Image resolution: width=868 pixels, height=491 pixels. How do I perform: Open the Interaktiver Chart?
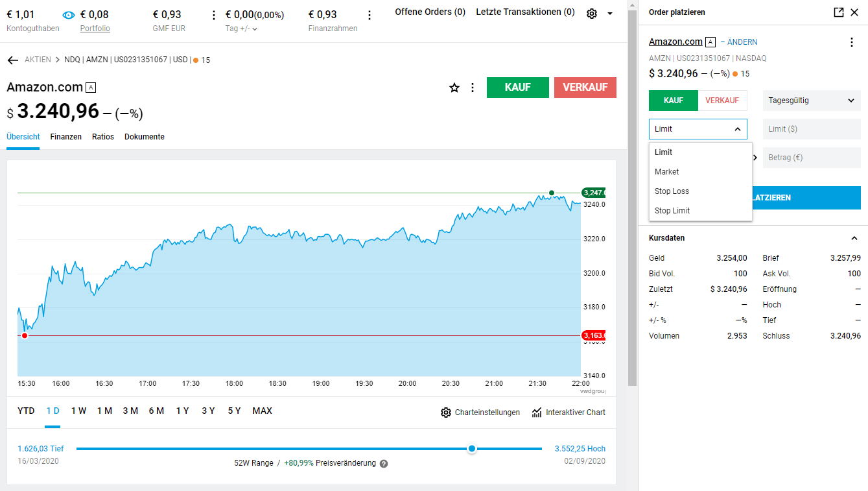(569, 413)
